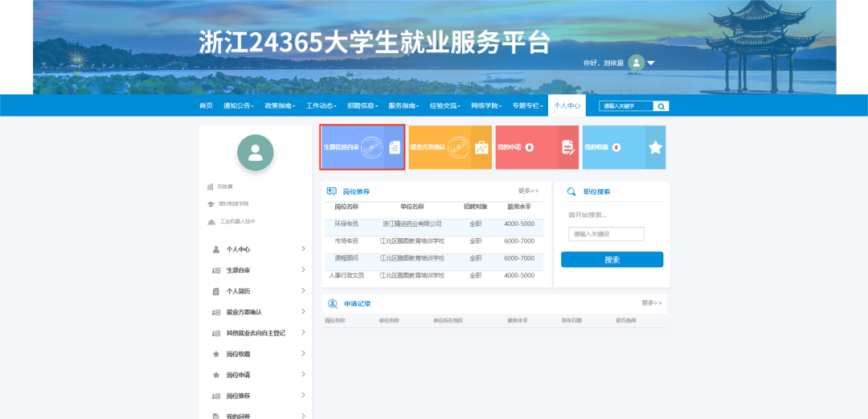
Task: Open the 专题专栏 navigation dropdown
Action: tap(527, 106)
